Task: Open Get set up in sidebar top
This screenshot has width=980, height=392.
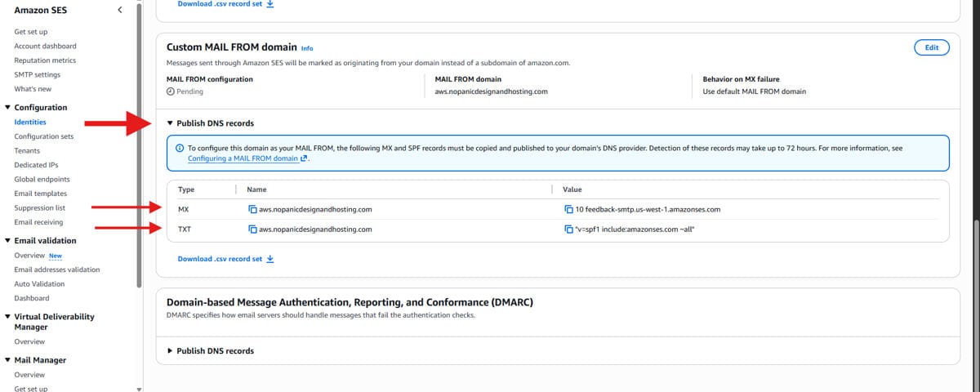Action: [31, 32]
